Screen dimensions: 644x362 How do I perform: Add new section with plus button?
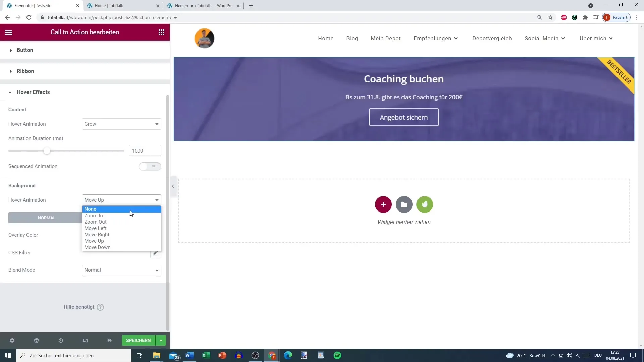point(383,204)
